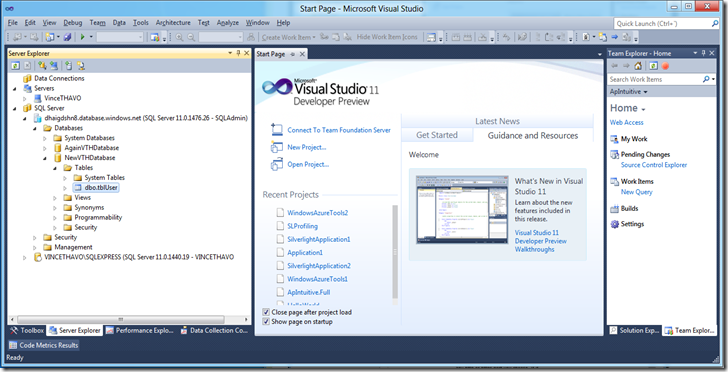Image resolution: width=728 pixels, height=372 pixels.
Task: Switch to Solution Explorer bottom tab
Action: (x=634, y=331)
